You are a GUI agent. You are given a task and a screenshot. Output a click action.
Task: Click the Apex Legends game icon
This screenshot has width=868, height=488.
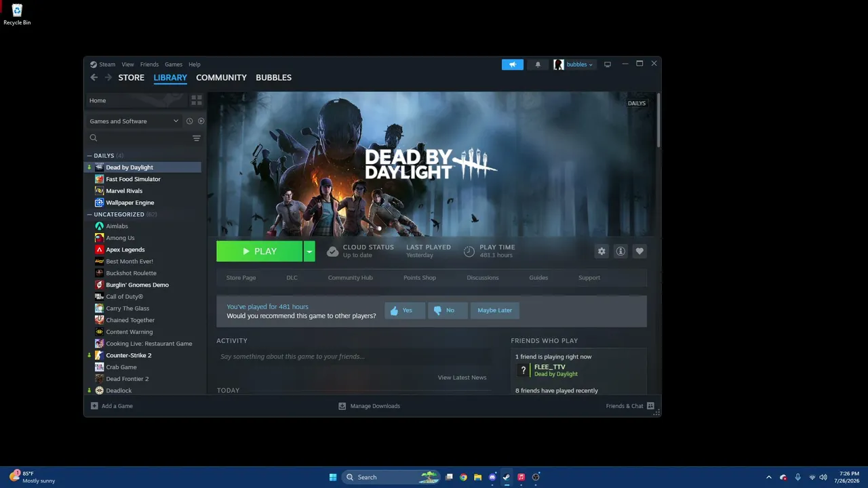100,249
